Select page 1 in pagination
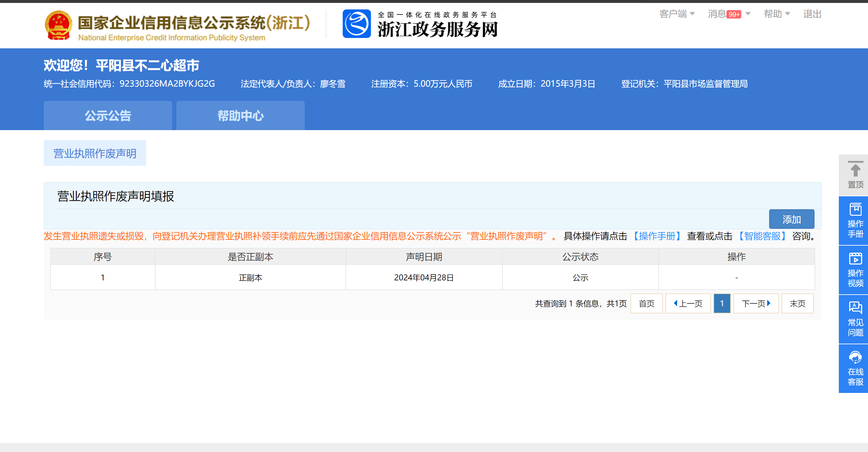Image resolution: width=868 pixels, height=452 pixels. click(721, 303)
